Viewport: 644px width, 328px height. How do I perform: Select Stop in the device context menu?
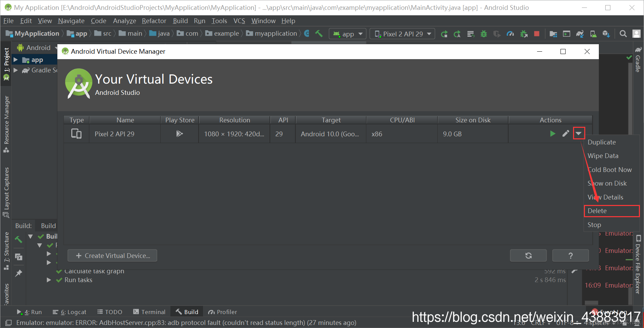click(x=611, y=225)
